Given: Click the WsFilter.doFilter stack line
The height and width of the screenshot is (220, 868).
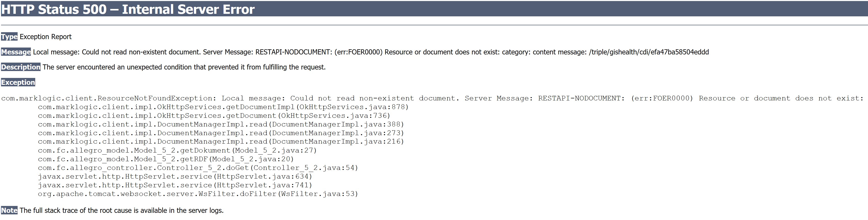Looking at the screenshot, I should click(198, 194).
